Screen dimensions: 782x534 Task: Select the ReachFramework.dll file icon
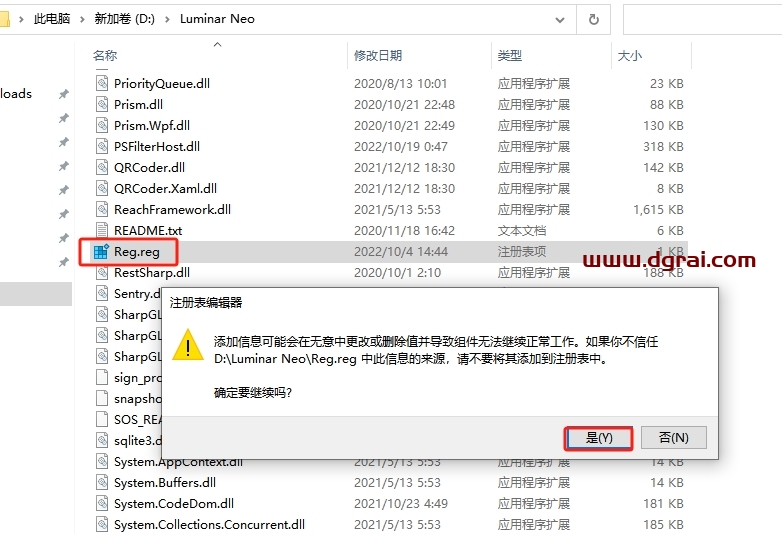point(102,209)
